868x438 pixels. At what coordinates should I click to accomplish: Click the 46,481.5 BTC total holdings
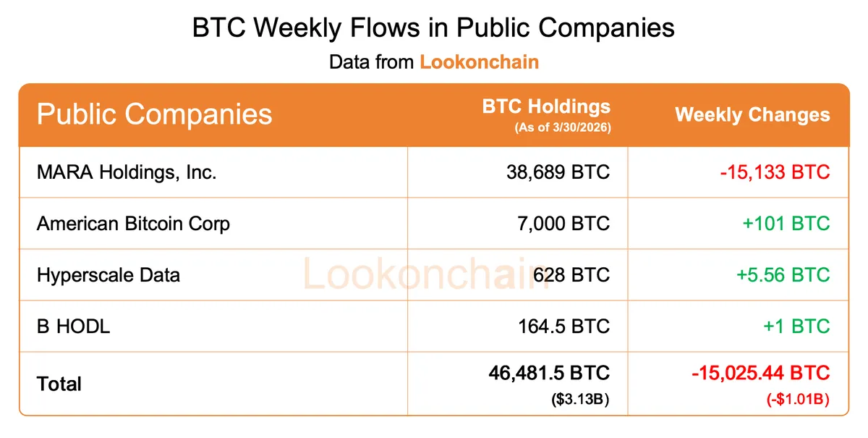[x=550, y=373]
